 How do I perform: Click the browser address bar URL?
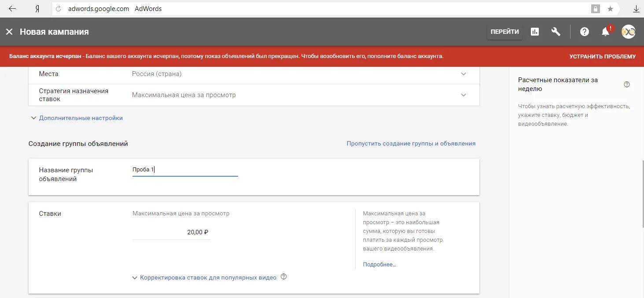pos(99,9)
